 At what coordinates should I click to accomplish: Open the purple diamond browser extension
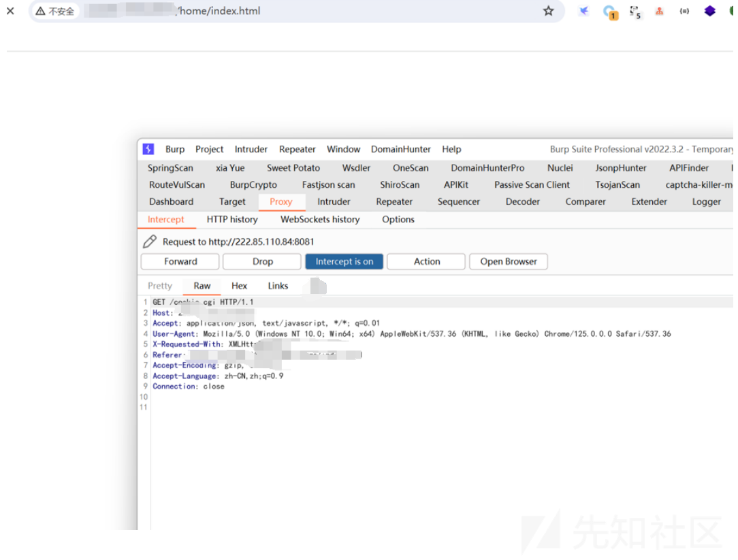pyautogui.click(x=710, y=11)
